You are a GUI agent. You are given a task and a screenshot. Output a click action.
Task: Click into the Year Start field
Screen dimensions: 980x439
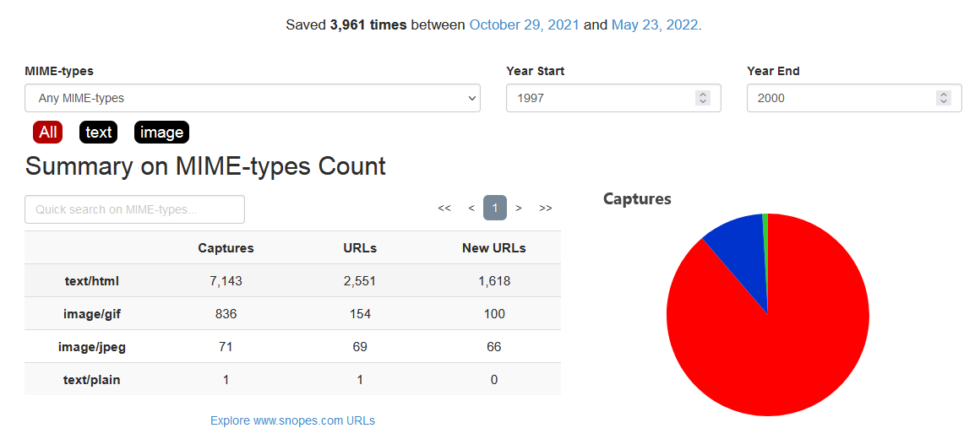pos(613,98)
